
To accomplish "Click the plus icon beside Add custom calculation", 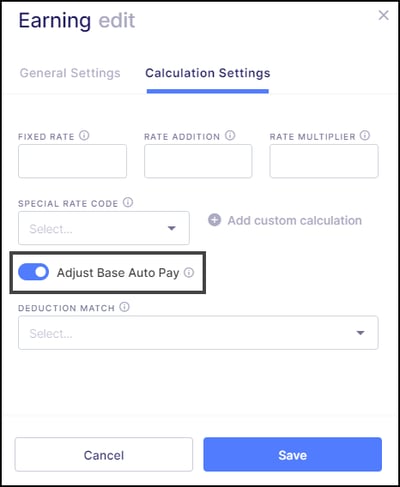I will coord(214,220).
